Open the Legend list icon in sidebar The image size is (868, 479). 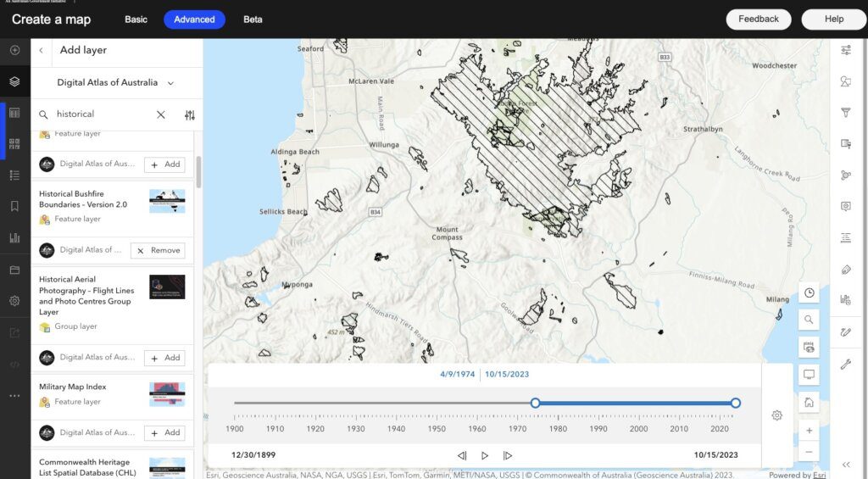14,175
